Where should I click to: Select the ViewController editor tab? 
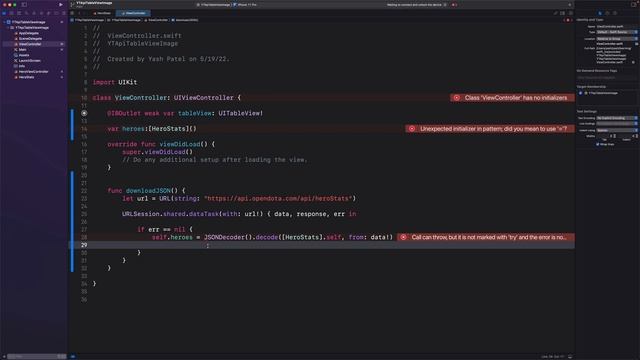point(133,13)
